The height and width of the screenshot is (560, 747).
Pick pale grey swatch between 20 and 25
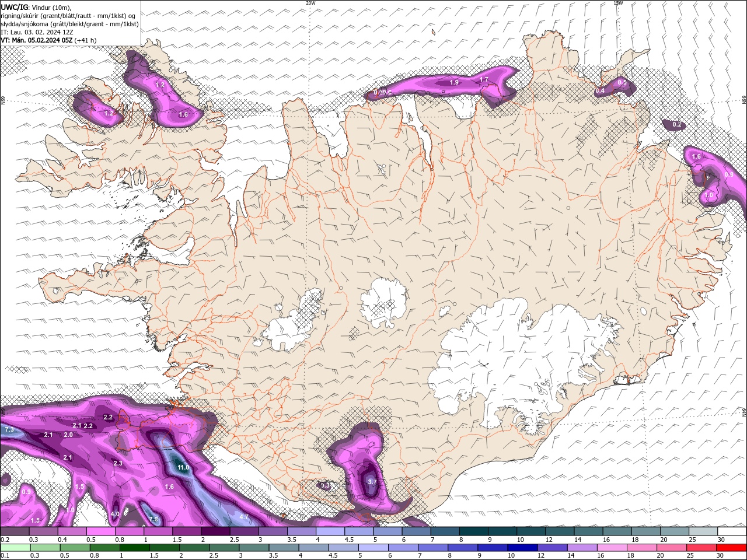click(x=675, y=531)
